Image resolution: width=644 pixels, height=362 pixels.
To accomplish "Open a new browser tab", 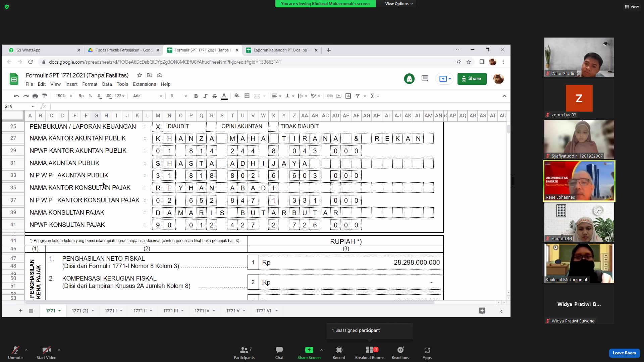I will tap(329, 50).
